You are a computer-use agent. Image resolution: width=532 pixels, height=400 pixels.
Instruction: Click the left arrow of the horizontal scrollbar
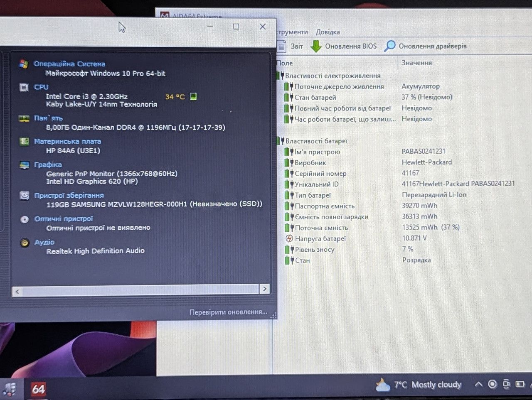point(17,292)
